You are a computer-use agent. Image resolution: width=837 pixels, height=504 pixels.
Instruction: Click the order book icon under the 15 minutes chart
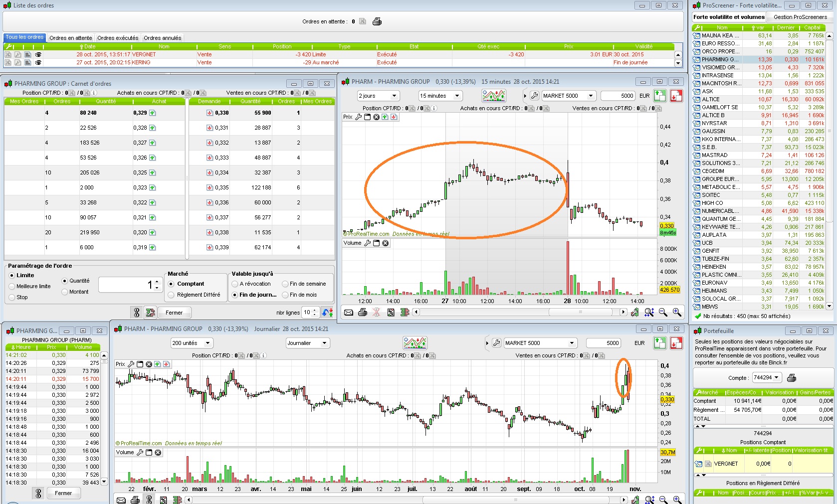coord(405,312)
